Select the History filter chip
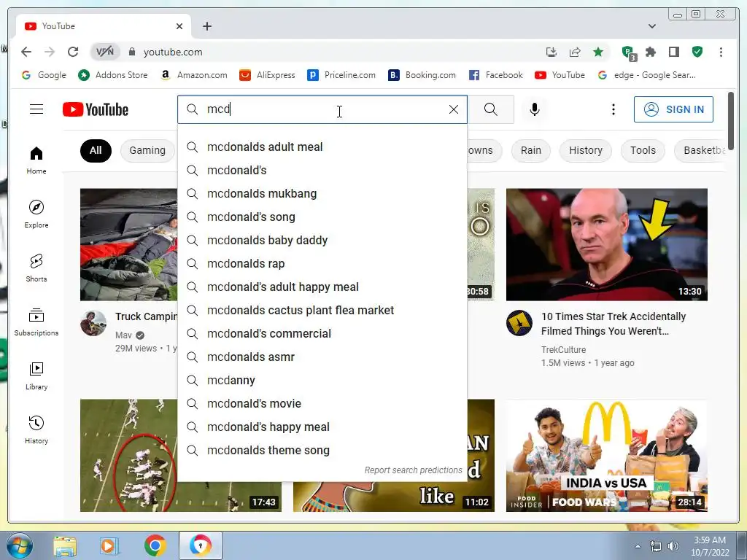Viewport: 747px width, 560px height. (x=586, y=150)
